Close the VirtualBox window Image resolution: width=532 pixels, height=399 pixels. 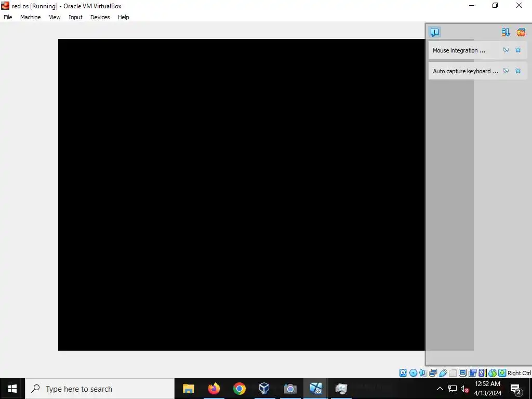[519, 5]
